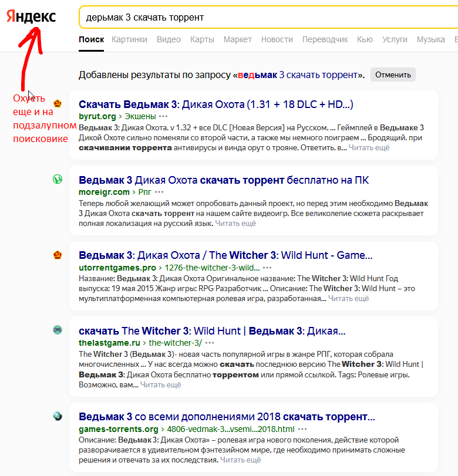Expand Читать ещё in utorrentgames.pro snippet
Screen dimensions: 458x476
pos(349,299)
